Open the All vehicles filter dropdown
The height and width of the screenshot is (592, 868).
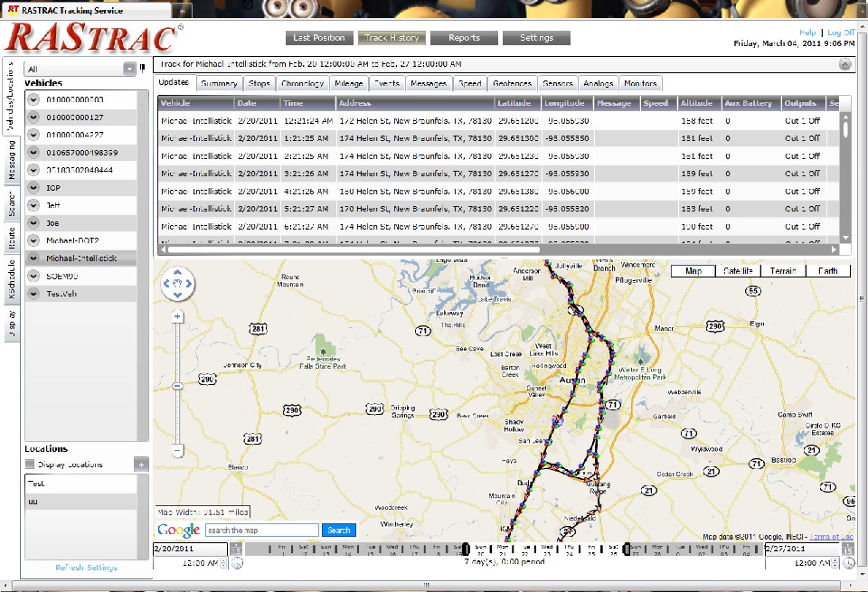pyautogui.click(x=129, y=69)
